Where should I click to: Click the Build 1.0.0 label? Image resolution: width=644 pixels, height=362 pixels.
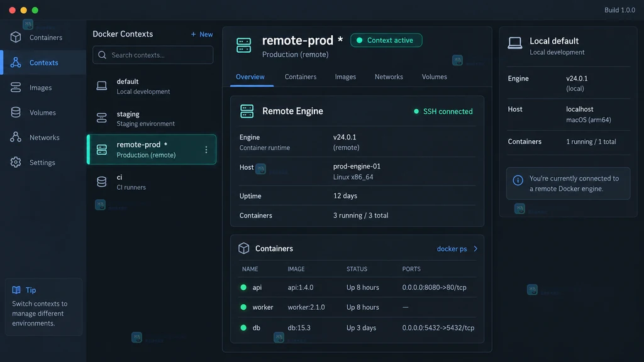pos(619,10)
